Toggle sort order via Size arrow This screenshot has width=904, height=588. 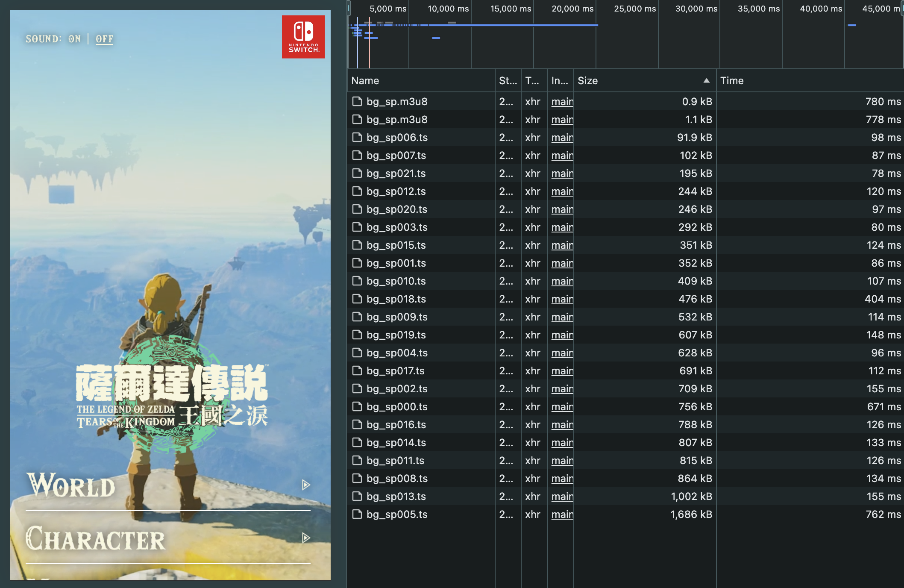tap(706, 81)
